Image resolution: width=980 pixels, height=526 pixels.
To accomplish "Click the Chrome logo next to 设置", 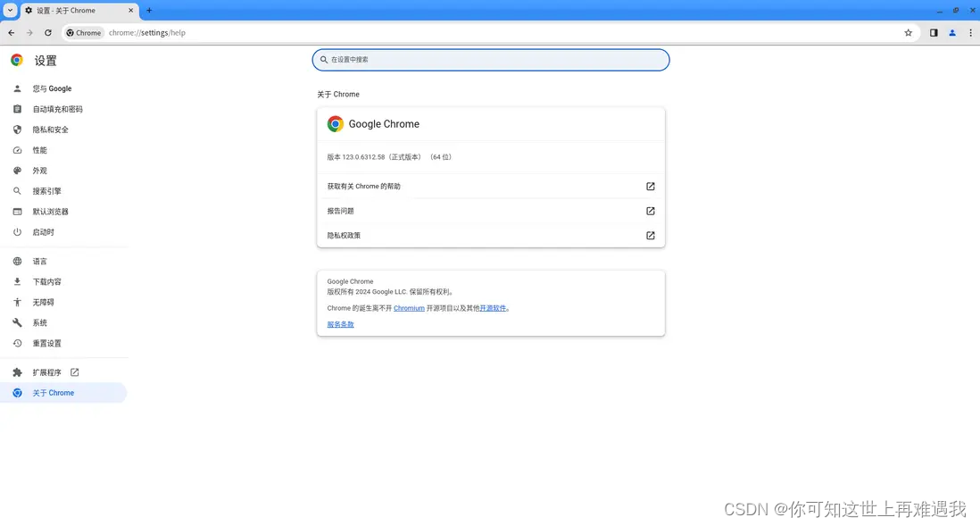I will pyautogui.click(x=17, y=60).
